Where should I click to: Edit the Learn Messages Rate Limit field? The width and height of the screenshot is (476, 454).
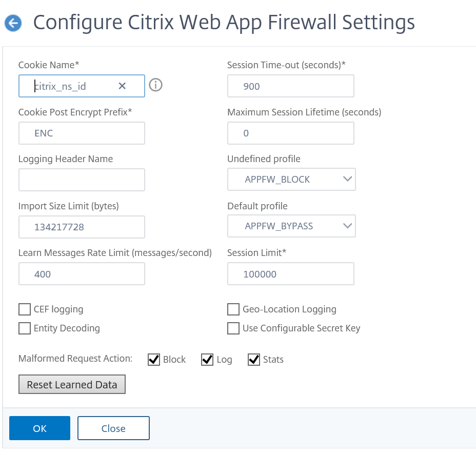point(82,274)
